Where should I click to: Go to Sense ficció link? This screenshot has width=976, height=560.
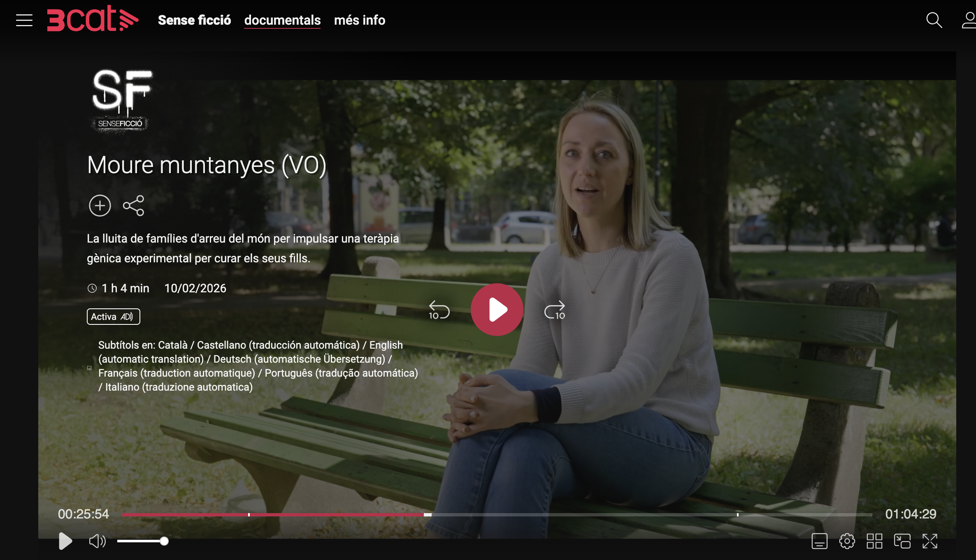click(x=194, y=20)
